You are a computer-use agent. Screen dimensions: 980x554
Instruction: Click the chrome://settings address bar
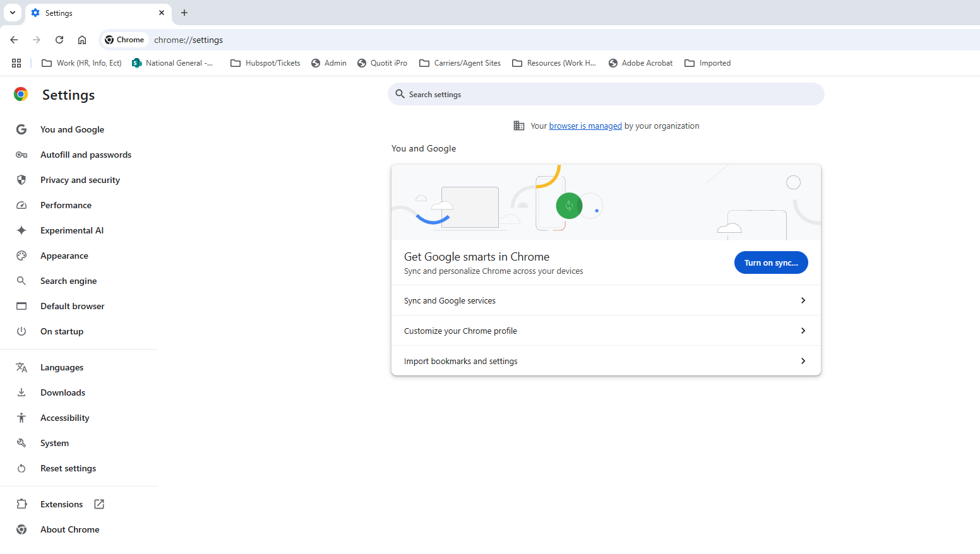[x=189, y=40]
